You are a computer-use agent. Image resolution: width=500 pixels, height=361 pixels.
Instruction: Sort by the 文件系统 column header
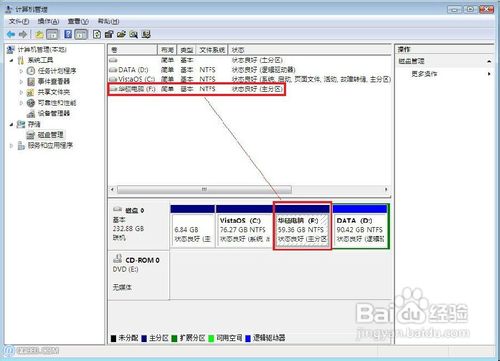[x=212, y=50]
